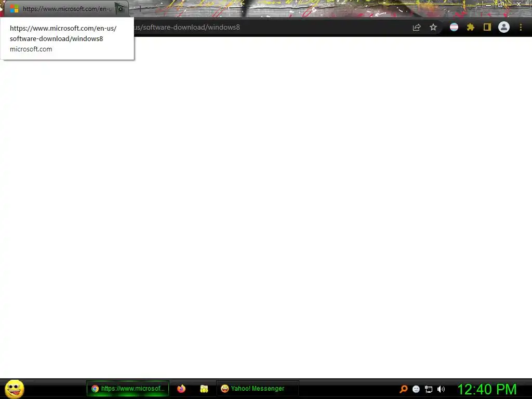
Task: Restore down the Chrome window
Action: (501, 5)
